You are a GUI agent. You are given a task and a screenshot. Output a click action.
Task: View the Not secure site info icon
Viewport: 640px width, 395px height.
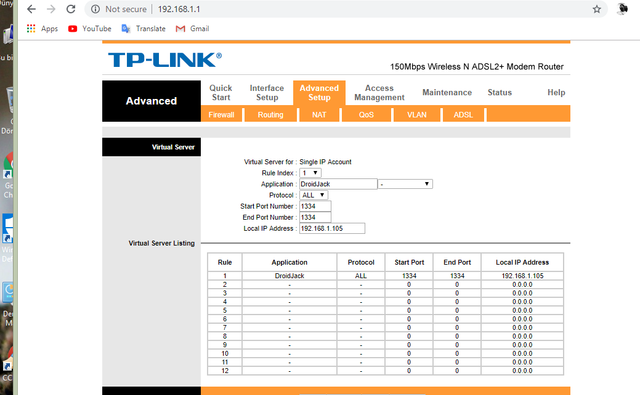(x=95, y=9)
